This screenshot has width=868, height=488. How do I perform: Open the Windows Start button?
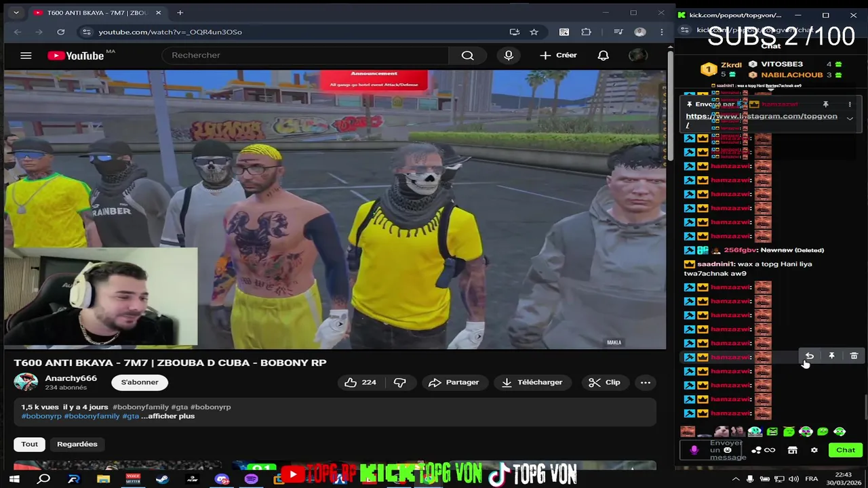(14, 479)
